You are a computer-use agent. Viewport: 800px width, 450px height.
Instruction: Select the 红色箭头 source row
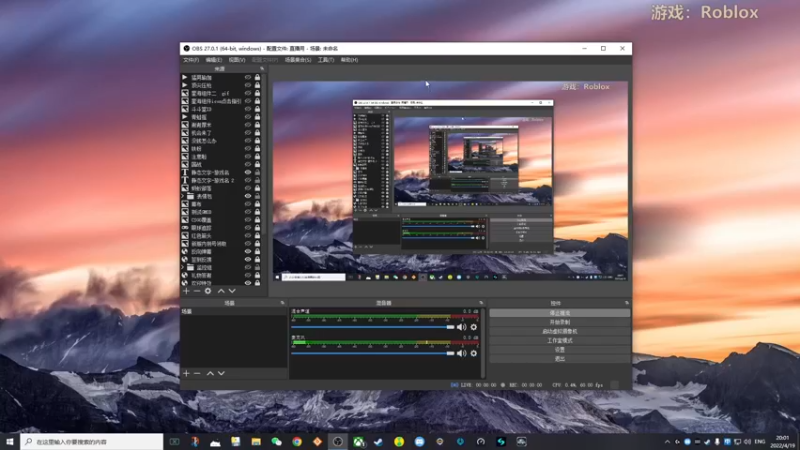(221, 236)
